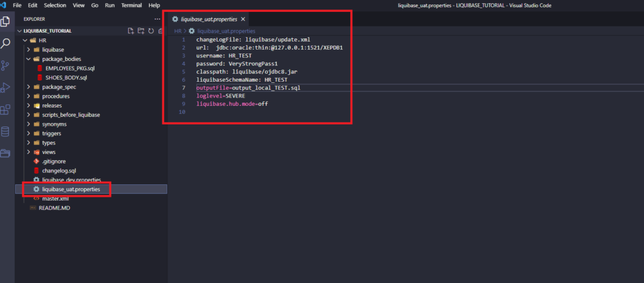Viewport: 644px width, 283px height.
Task: Expand the triggers folder chevron
Action: [x=28, y=133]
